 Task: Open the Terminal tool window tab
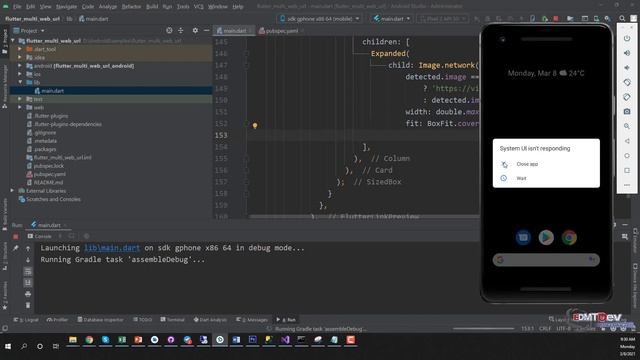pyautogui.click(x=172, y=320)
